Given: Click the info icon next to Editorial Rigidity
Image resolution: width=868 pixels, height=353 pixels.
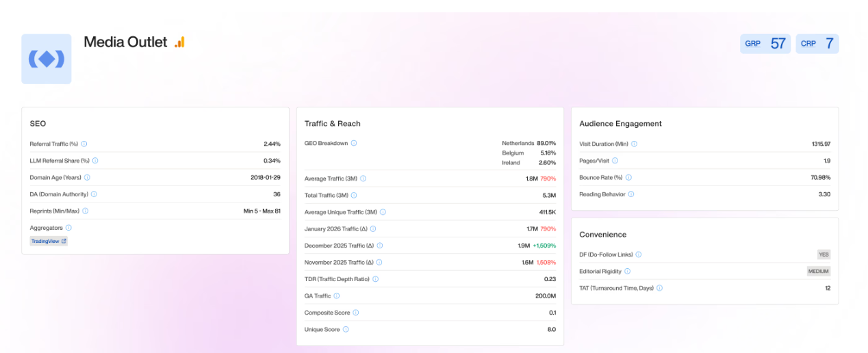Looking at the screenshot, I should pos(628,272).
